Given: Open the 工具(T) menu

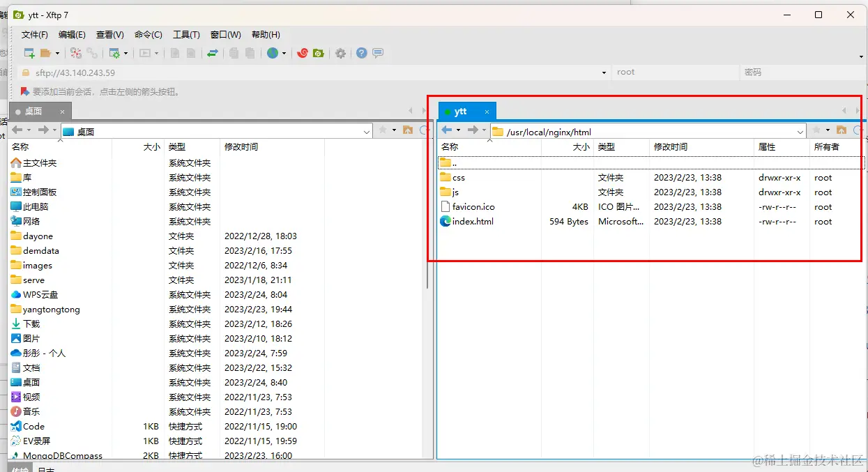Looking at the screenshot, I should click(x=186, y=34).
